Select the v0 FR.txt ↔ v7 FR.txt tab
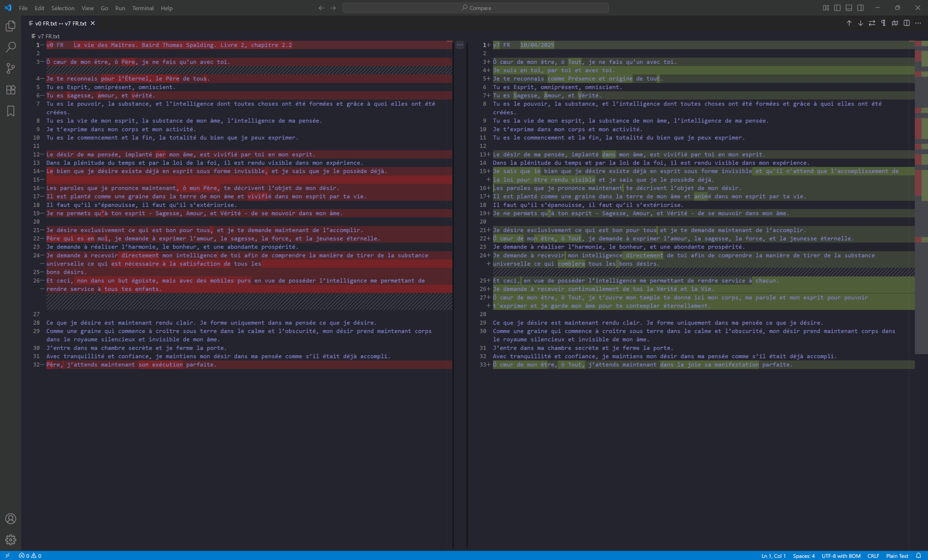Image resolution: width=928 pixels, height=560 pixels. [61, 23]
